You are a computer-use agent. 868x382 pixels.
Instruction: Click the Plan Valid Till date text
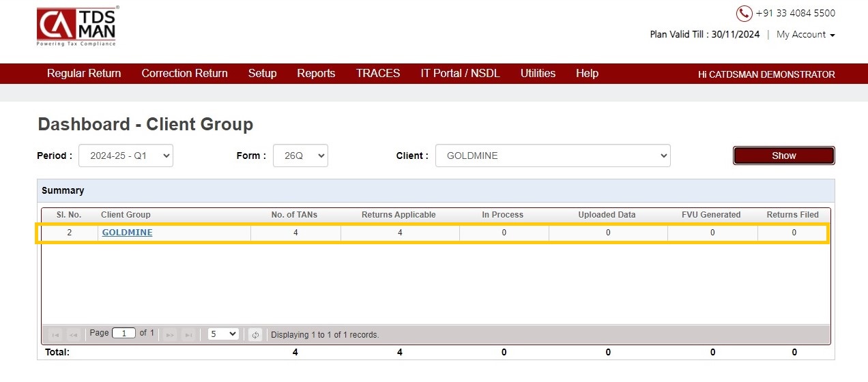[x=705, y=34]
